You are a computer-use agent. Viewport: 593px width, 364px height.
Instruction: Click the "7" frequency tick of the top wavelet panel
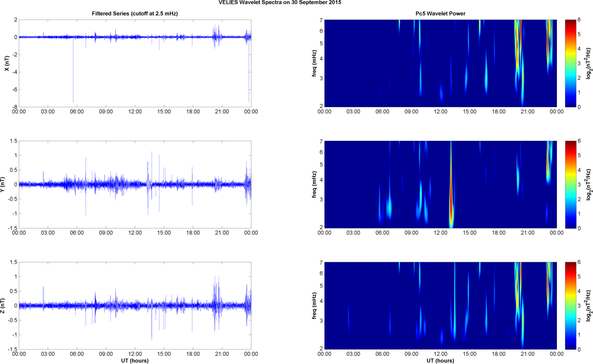point(321,20)
